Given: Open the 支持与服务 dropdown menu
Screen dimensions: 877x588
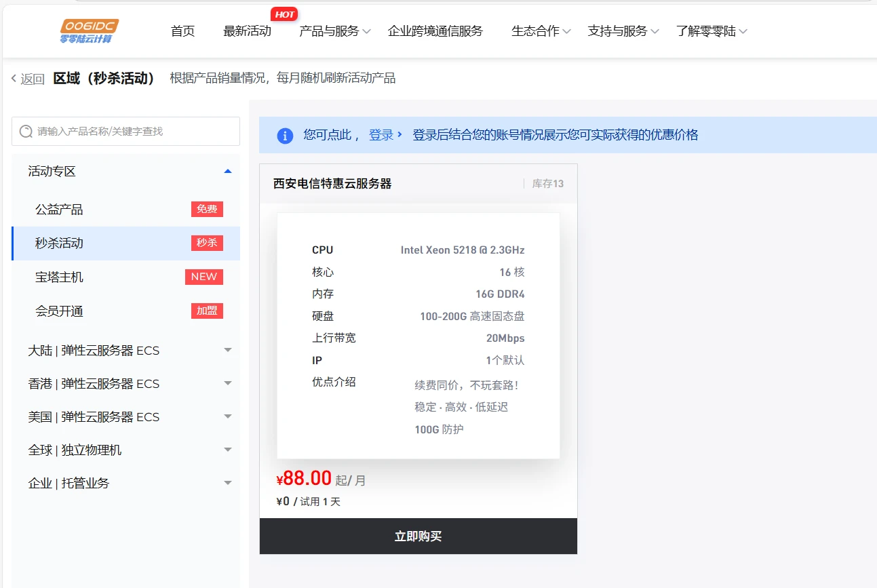Looking at the screenshot, I should coord(623,31).
